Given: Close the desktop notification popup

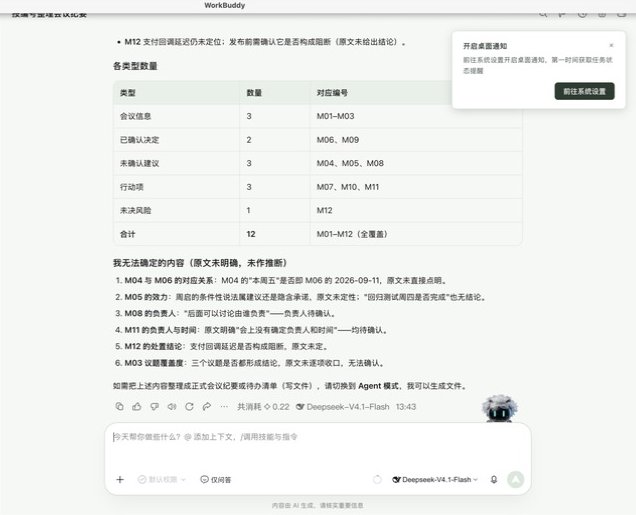Looking at the screenshot, I should 611,45.
